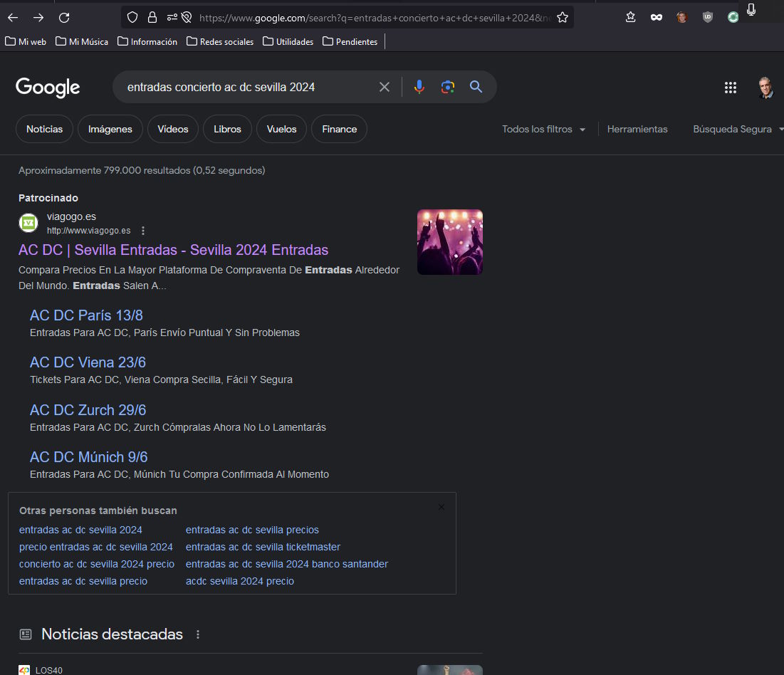Open the 'Búsqueda Segura' dropdown
The height and width of the screenshot is (675, 784).
click(738, 130)
